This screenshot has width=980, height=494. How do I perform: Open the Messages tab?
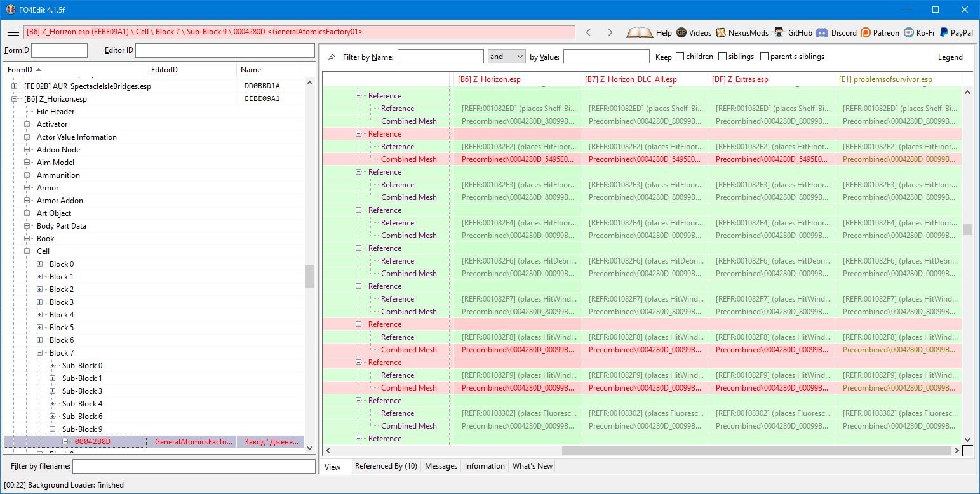(x=441, y=466)
